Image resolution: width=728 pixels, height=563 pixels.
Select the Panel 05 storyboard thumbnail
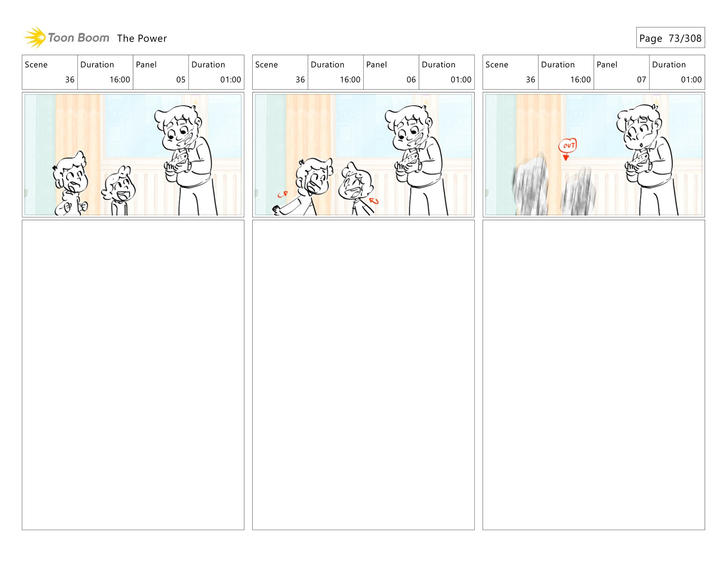tap(133, 155)
